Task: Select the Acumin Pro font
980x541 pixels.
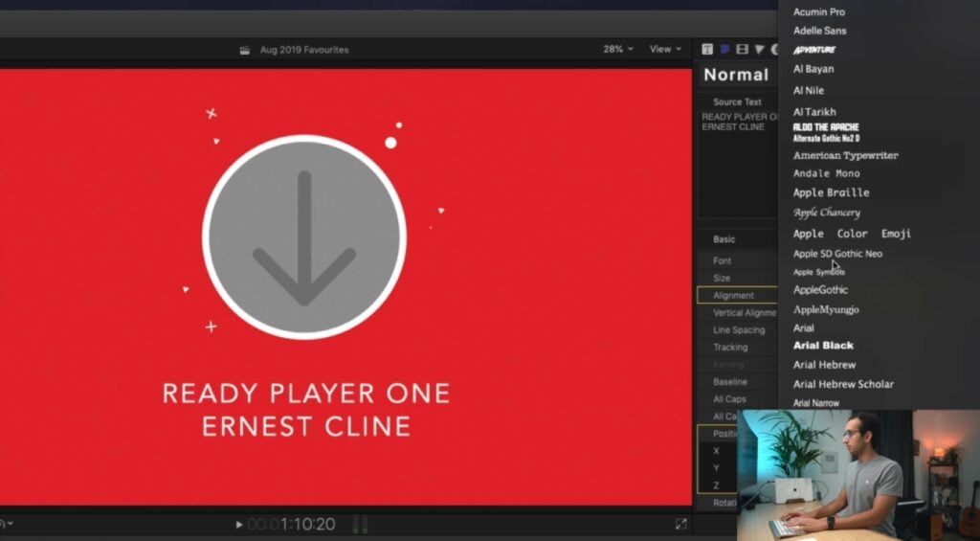Action: 818,12
